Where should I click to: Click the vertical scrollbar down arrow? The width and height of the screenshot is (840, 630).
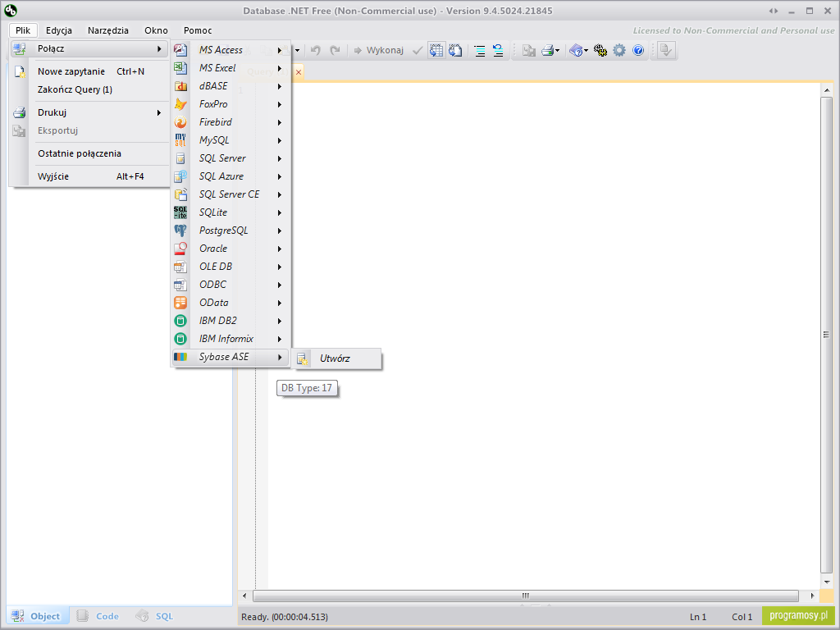(827, 582)
